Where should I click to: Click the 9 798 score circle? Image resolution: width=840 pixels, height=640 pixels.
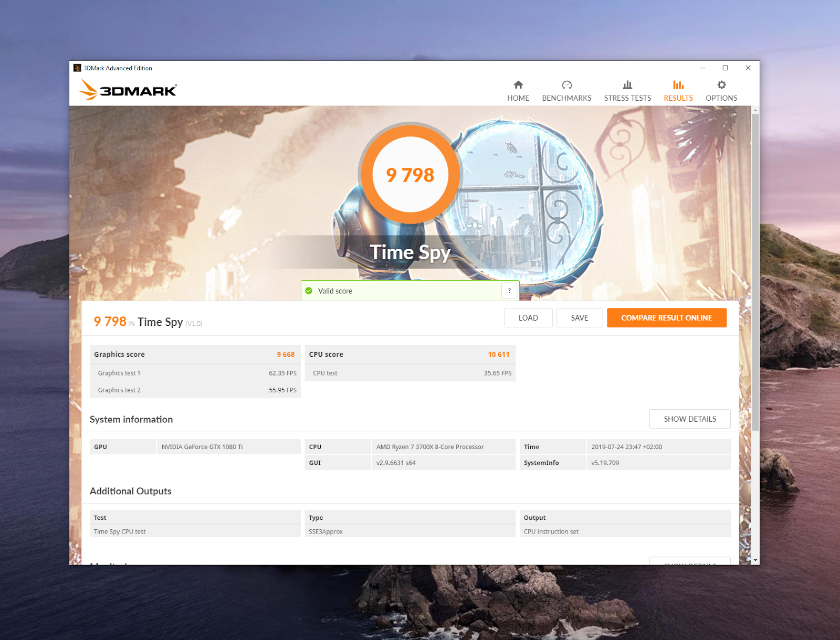410,175
